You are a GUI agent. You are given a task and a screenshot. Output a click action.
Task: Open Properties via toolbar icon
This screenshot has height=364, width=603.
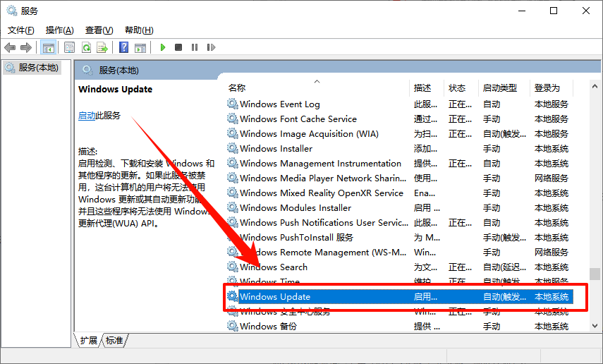pyautogui.click(x=69, y=47)
